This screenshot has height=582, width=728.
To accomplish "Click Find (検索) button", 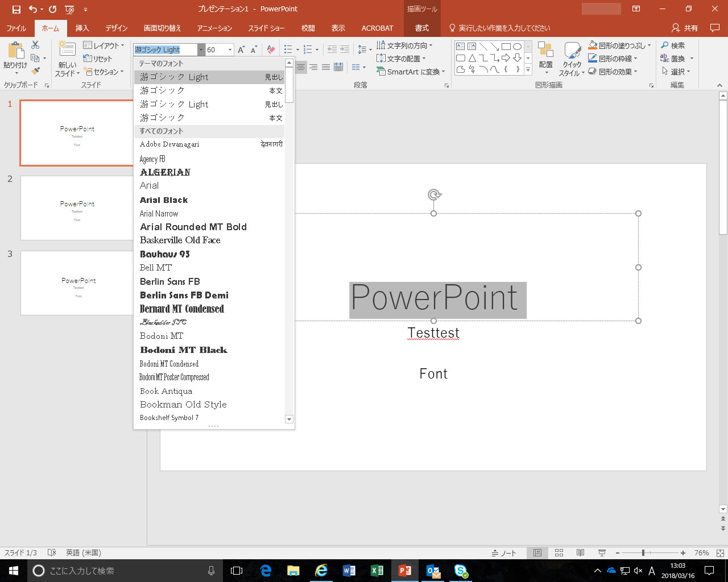I will 673,45.
